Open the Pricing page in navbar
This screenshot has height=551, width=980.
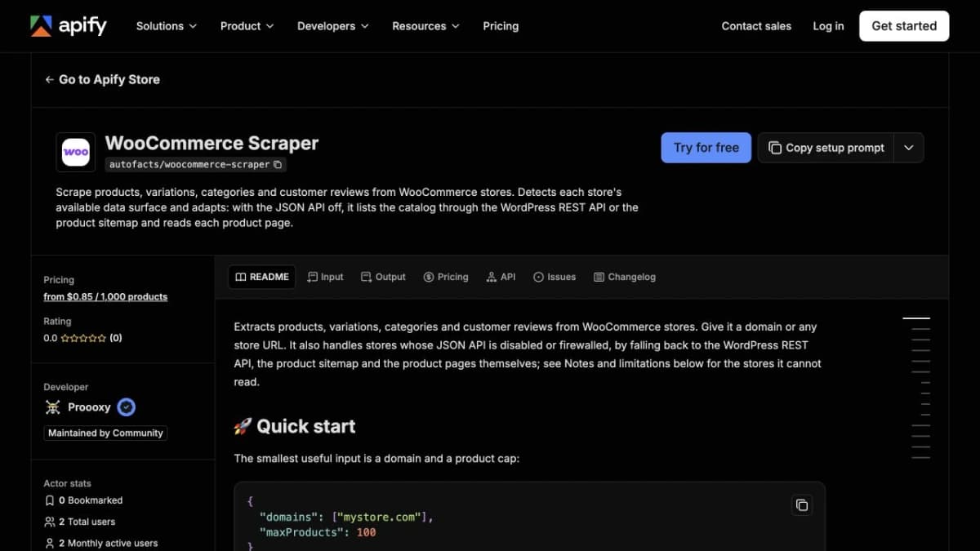501,26
